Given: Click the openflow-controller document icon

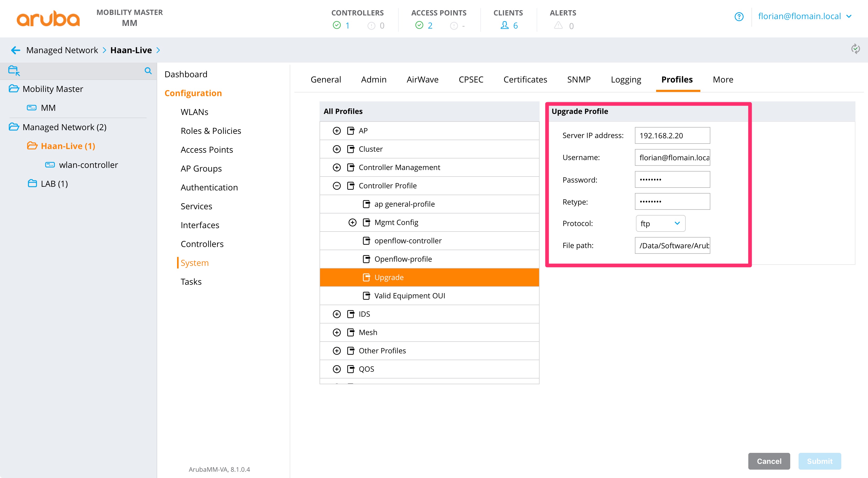Looking at the screenshot, I should click(x=366, y=240).
